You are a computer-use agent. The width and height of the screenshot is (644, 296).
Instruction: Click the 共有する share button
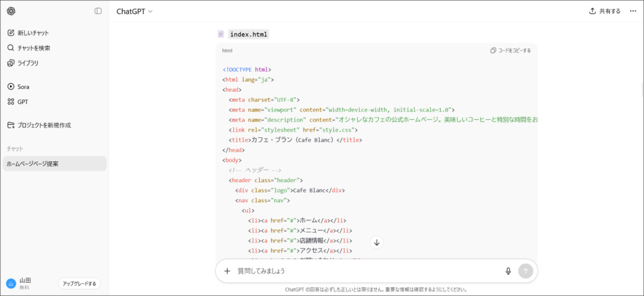604,11
